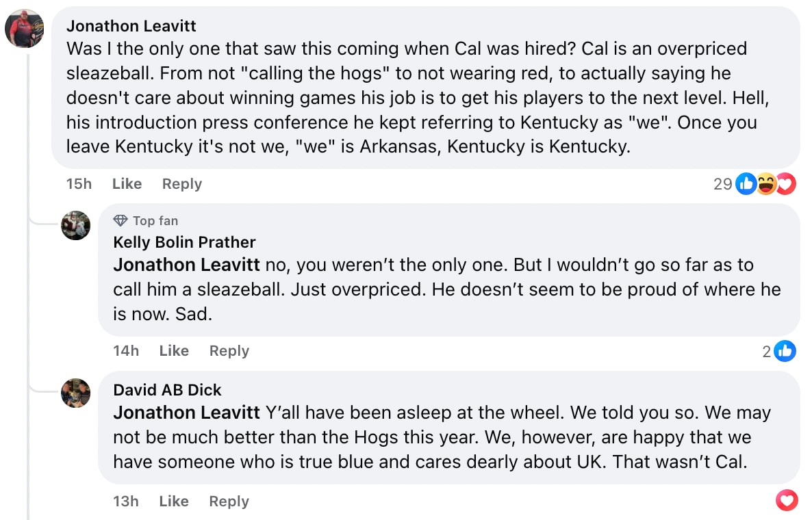Reply to David AB Dick's comment

(229, 501)
